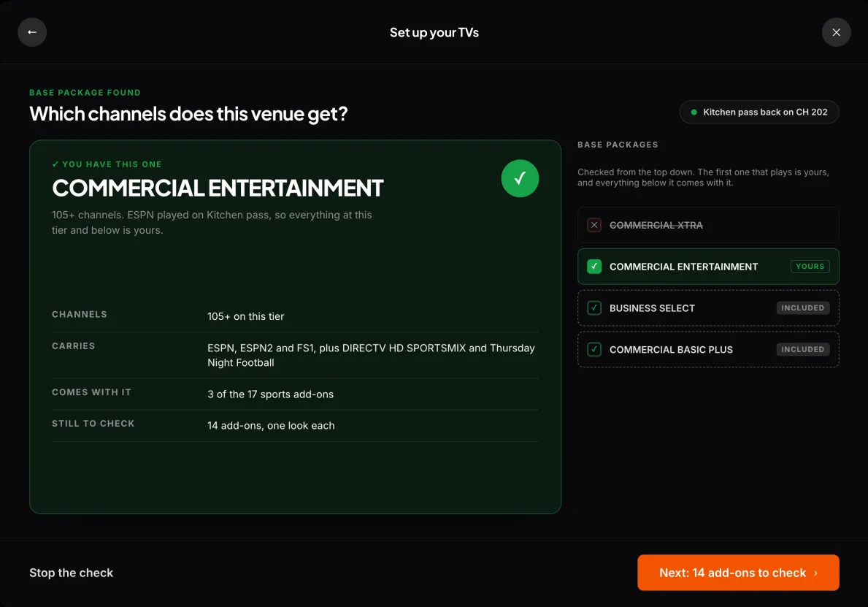Click the green status dot in Kitchen pass pill
Viewport: 868px width, 607px height.
(694, 112)
